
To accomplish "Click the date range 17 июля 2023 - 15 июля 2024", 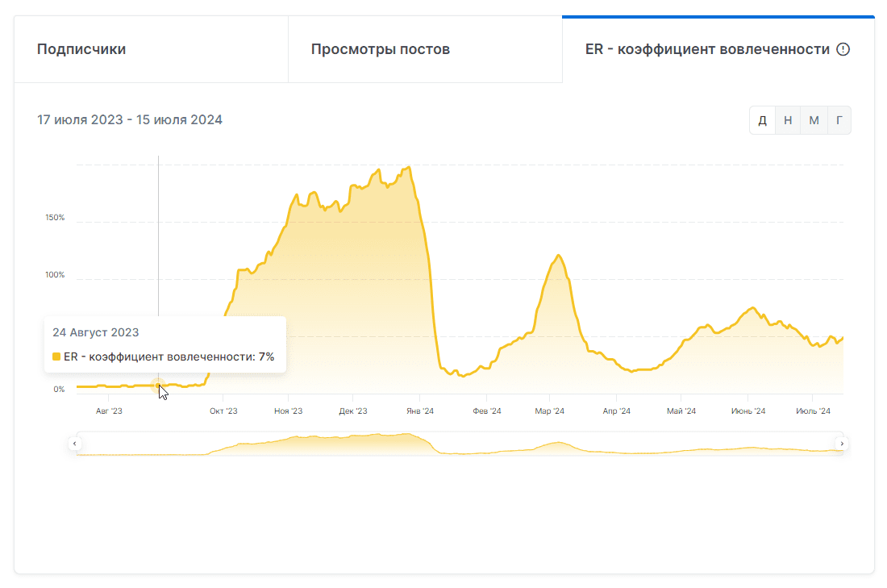I will (130, 120).
